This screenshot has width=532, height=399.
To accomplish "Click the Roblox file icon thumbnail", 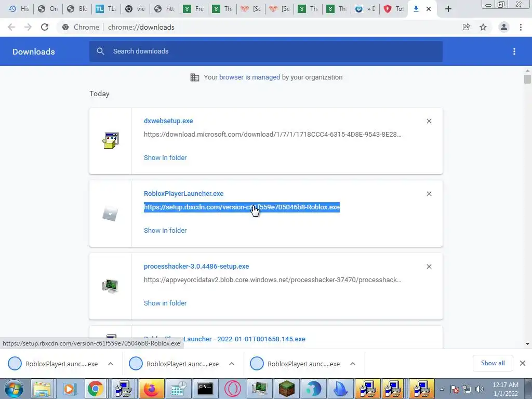I will coord(110,214).
